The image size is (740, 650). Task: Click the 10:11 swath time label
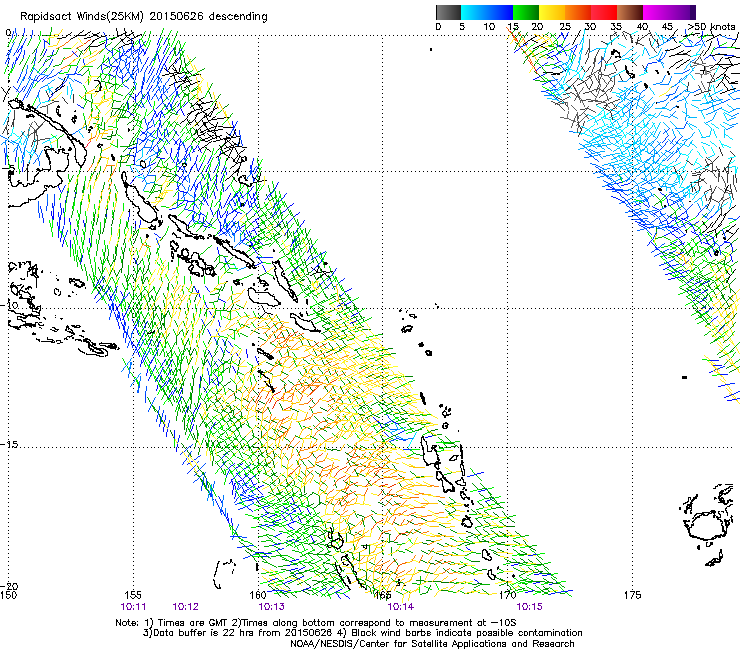[x=134, y=607]
